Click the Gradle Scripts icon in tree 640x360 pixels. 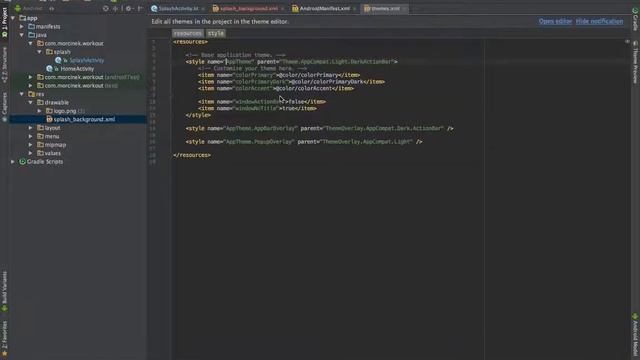(x=22, y=162)
